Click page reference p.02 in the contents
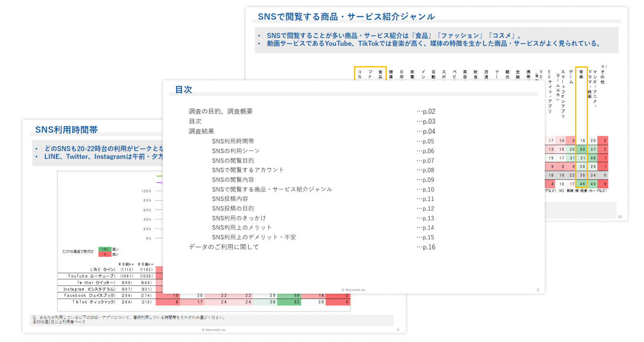 (x=426, y=111)
